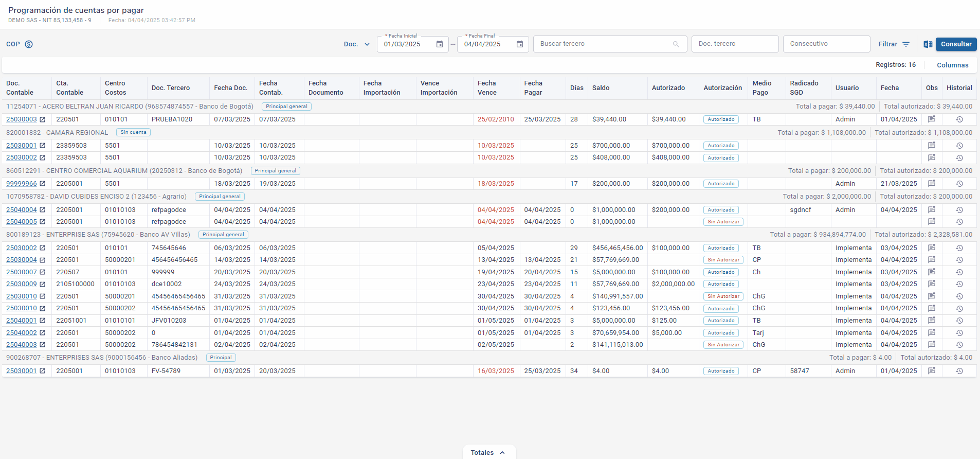Click Principal tag for ENTERPRISES SAS Banco Aliadas

[x=221, y=358]
